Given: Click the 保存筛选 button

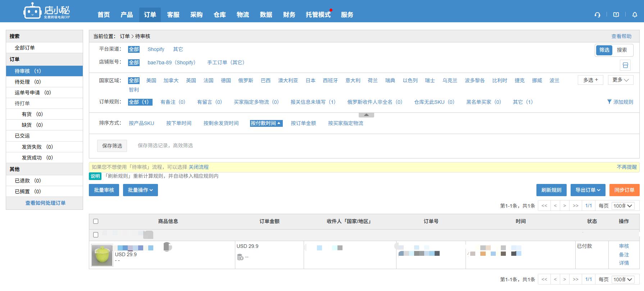Looking at the screenshot, I should click(x=112, y=146).
